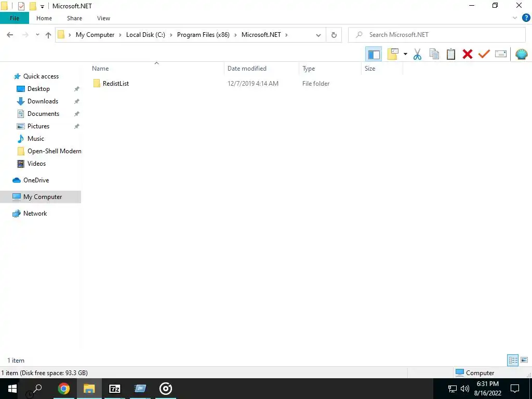Switch to the Home ribbon tab
Screen dimensions: 532x399
(x=44, y=18)
